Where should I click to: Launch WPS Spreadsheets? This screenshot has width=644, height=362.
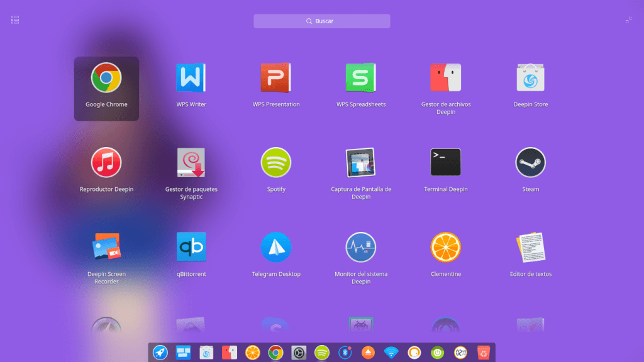361,85
